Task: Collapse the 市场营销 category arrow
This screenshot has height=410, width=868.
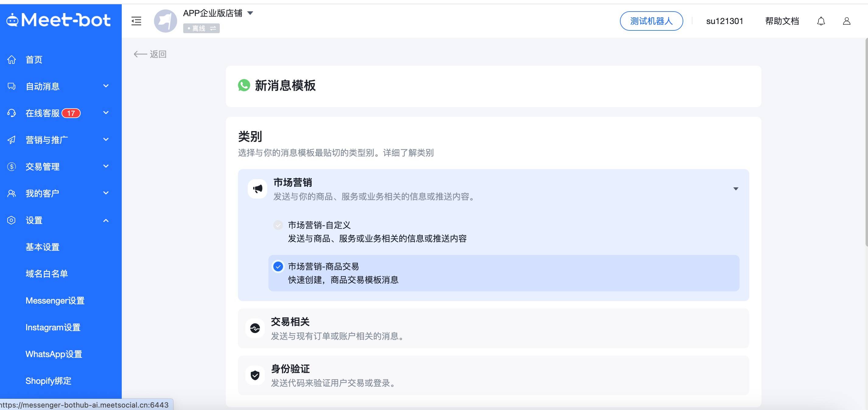Action: [x=736, y=189]
